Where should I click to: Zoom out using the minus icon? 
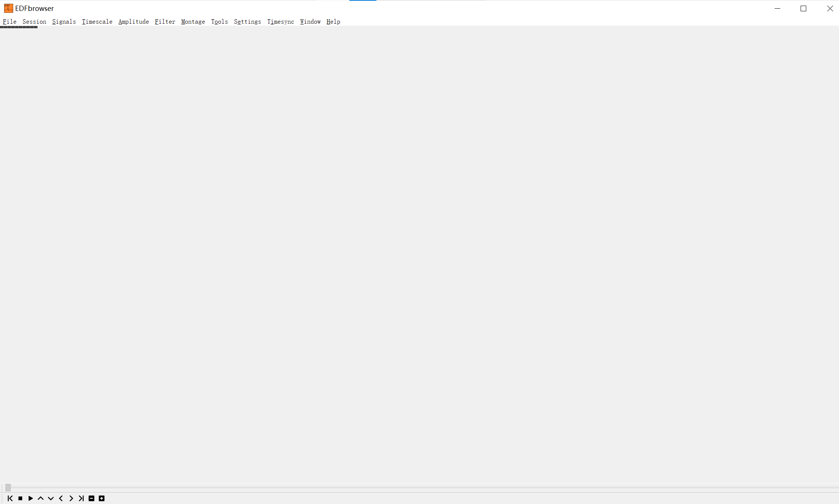point(91,498)
